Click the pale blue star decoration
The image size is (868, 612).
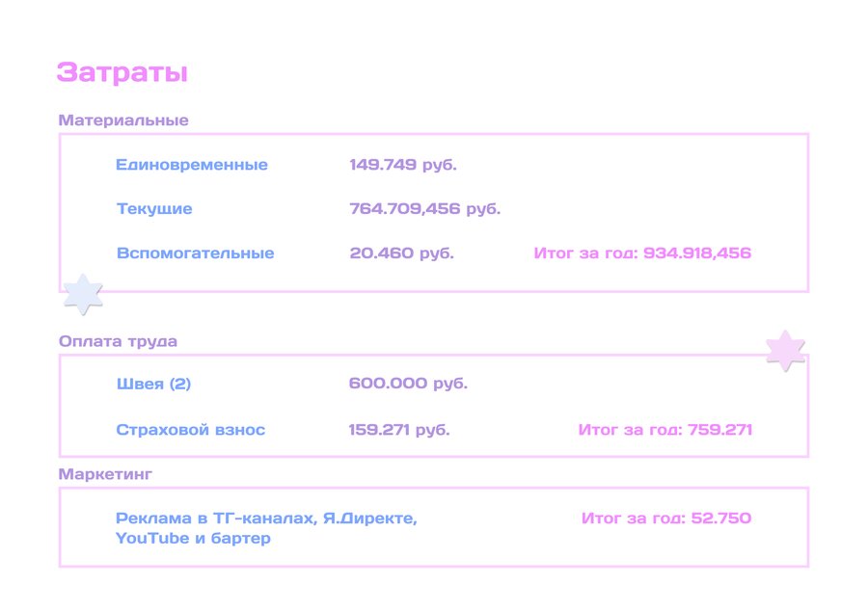(83, 294)
